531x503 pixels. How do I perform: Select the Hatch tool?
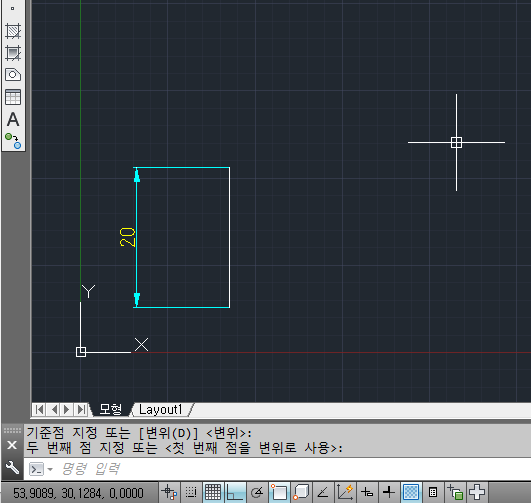13,31
